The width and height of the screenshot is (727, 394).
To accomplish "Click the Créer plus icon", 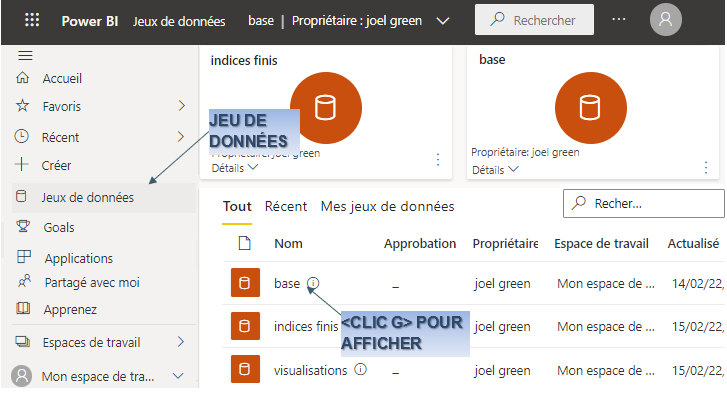I will (21, 164).
